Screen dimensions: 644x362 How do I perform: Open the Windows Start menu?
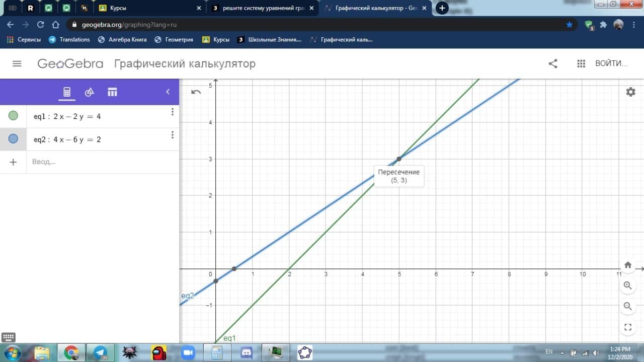click(x=11, y=352)
